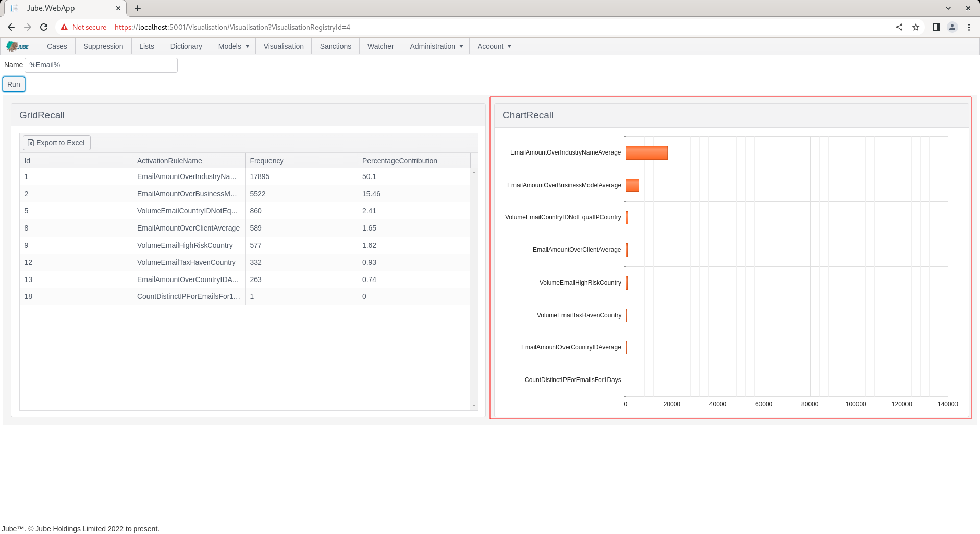Close the Jube.WebApp tab
Image resolution: width=980 pixels, height=534 pixels.
click(x=118, y=8)
